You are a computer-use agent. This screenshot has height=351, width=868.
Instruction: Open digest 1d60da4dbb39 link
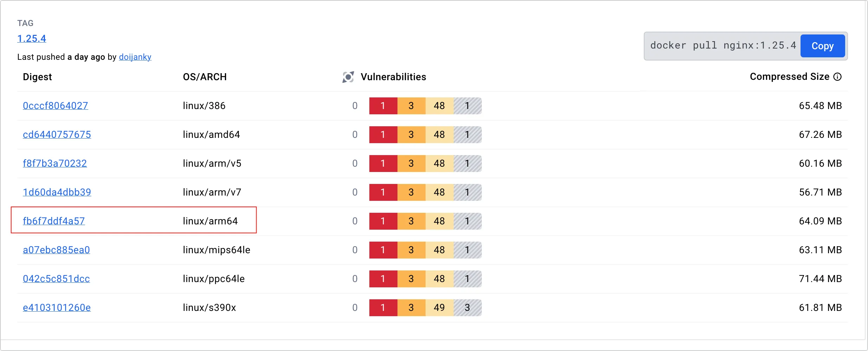pyautogui.click(x=57, y=192)
